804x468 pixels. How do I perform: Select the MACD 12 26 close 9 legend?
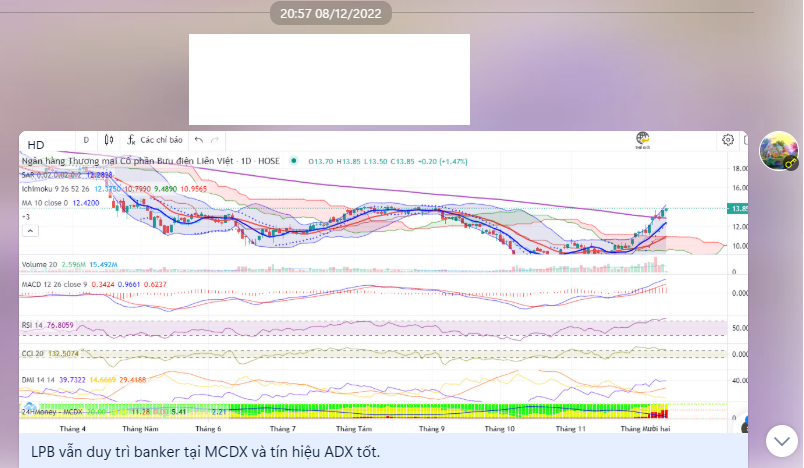[94, 284]
